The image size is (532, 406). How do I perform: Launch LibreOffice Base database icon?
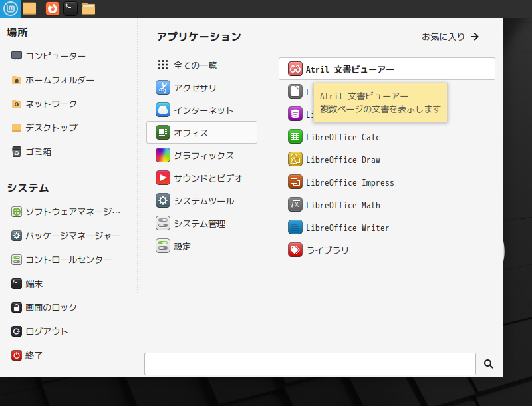tap(295, 114)
